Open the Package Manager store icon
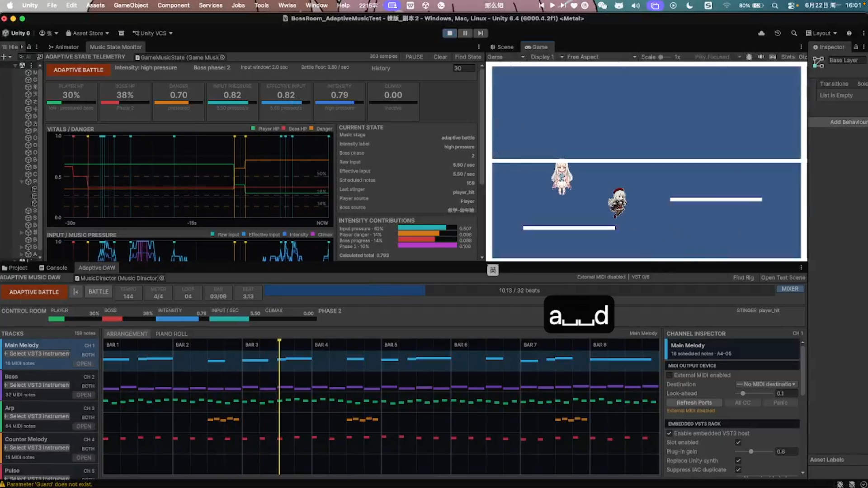This screenshot has width=868, height=488. 121,33
